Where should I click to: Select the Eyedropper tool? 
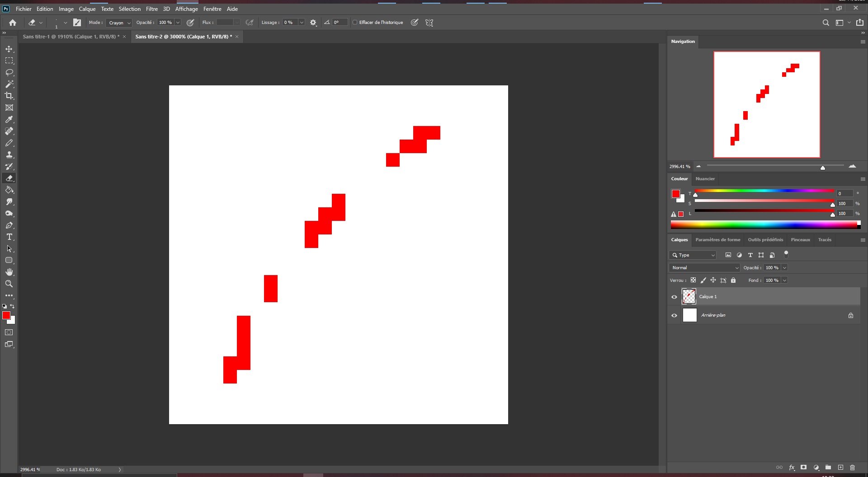coord(9,119)
